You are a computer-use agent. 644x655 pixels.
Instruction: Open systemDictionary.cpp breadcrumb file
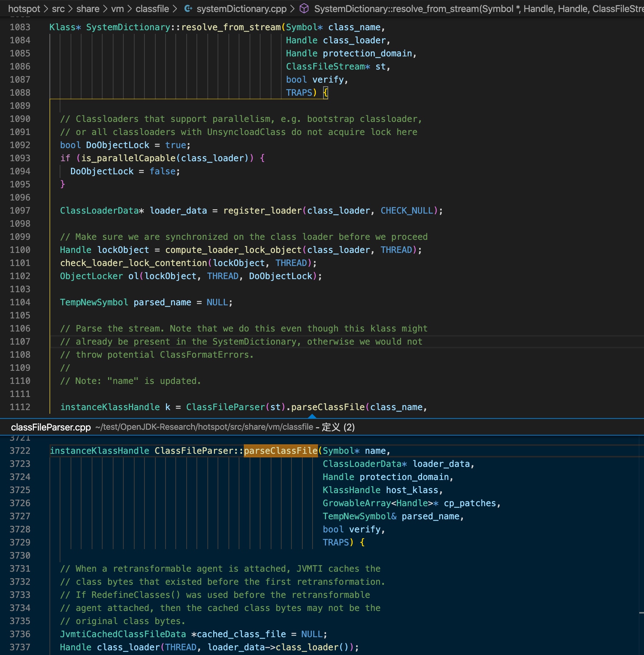(242, 9)
